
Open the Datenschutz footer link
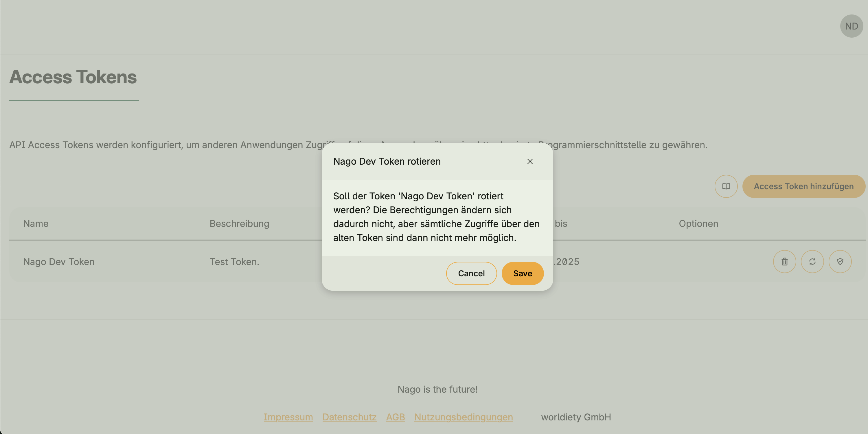pos(349,417)
